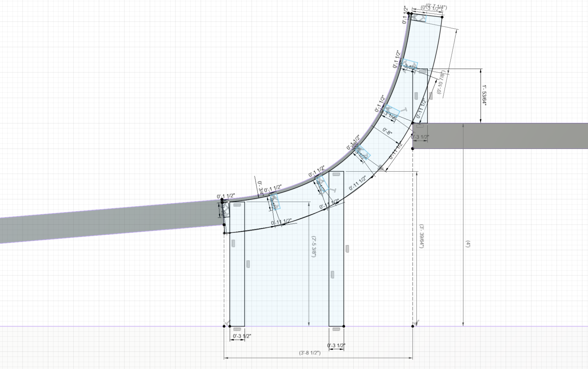Screen dimensions: 588x369
Task: Click the 0'-8" ramp thickness dimension
Action: 387,132
